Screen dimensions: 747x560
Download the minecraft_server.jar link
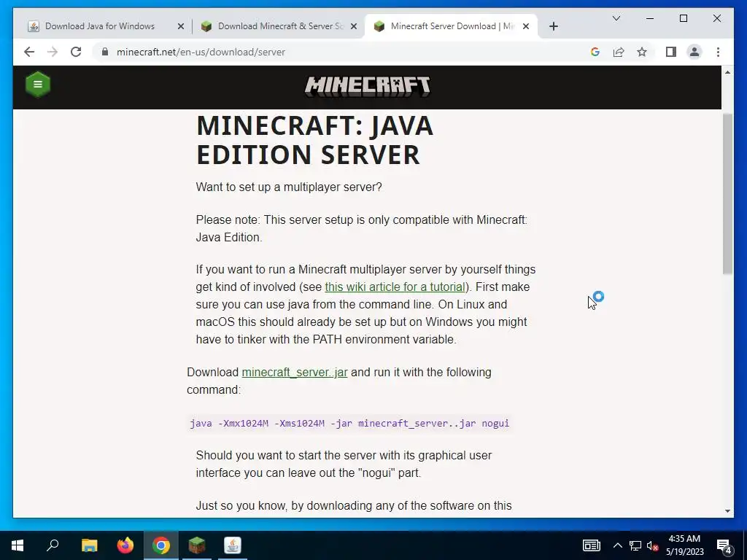295,372
